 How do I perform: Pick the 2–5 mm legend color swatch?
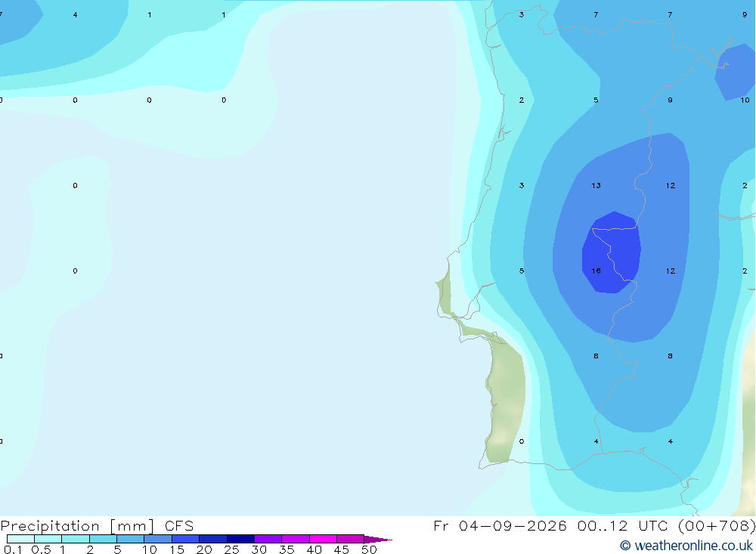pyautogui.click(x=103, y=539)
